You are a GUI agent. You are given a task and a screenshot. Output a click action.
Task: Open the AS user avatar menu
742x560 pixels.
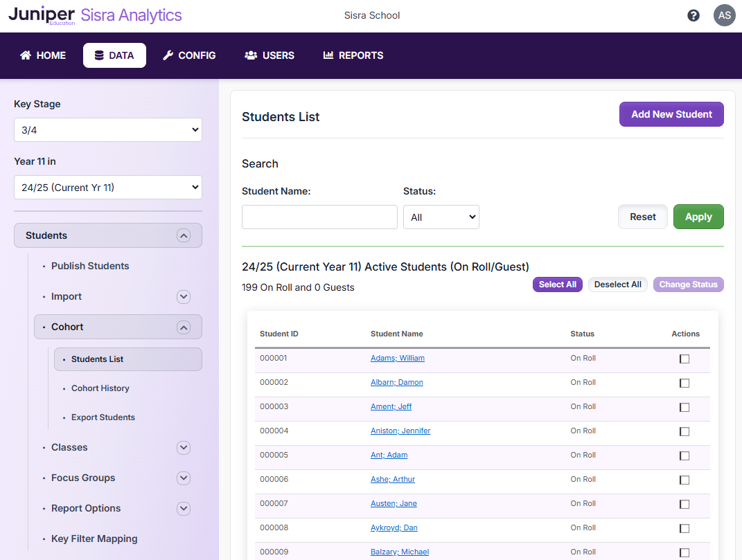point(724,15)
